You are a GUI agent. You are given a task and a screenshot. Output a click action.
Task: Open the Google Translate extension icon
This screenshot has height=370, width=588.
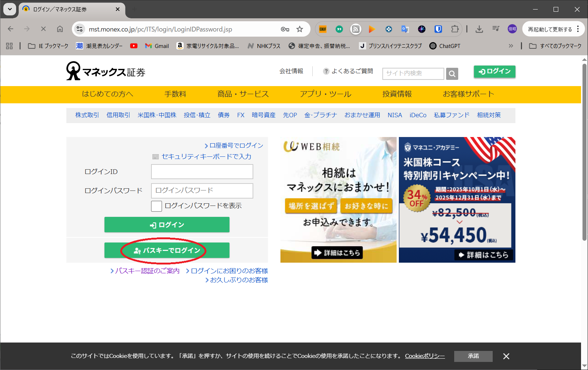click(405, 29)
